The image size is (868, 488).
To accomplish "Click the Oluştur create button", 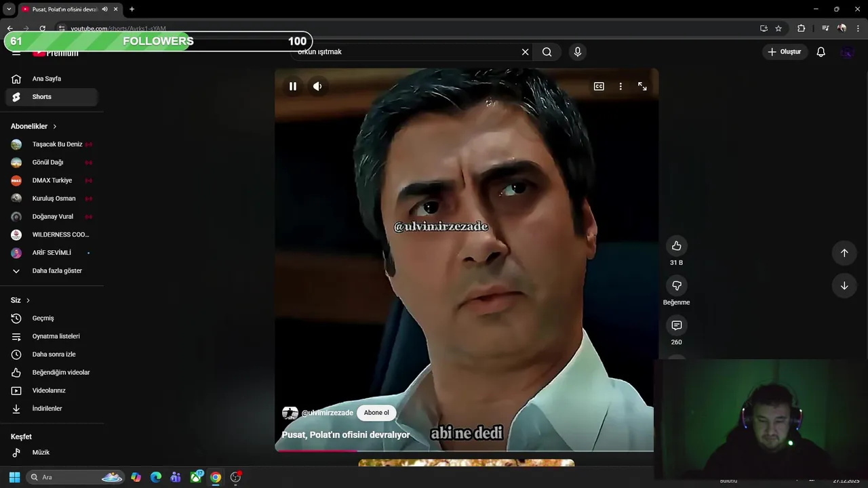I will 785,52.
